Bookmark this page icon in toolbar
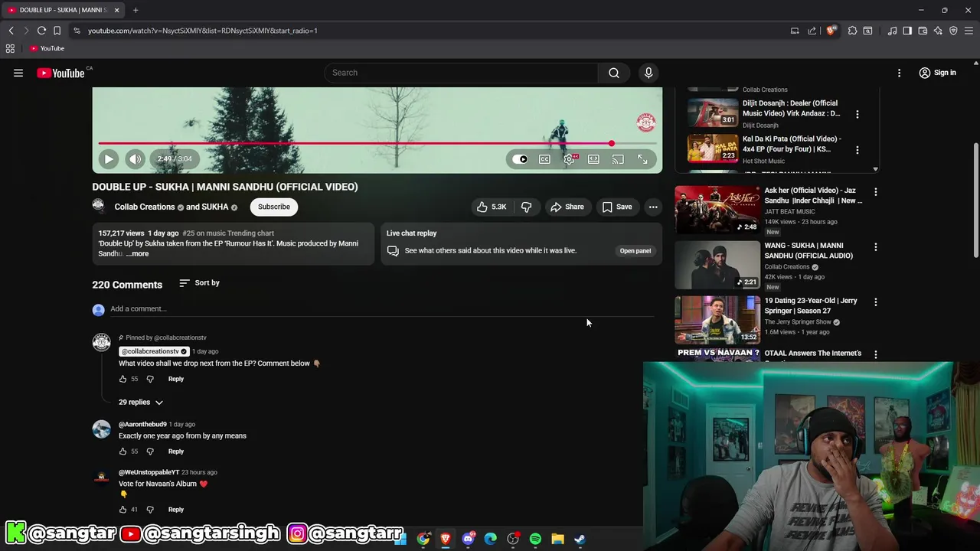The image size is (980, 551). point(57,31)
